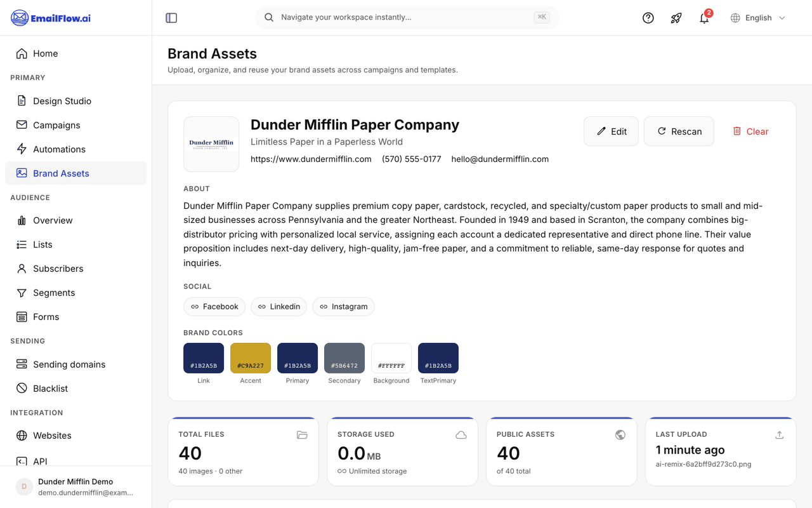Rescan the brand website
812x508 pixels.
point(679,131)
